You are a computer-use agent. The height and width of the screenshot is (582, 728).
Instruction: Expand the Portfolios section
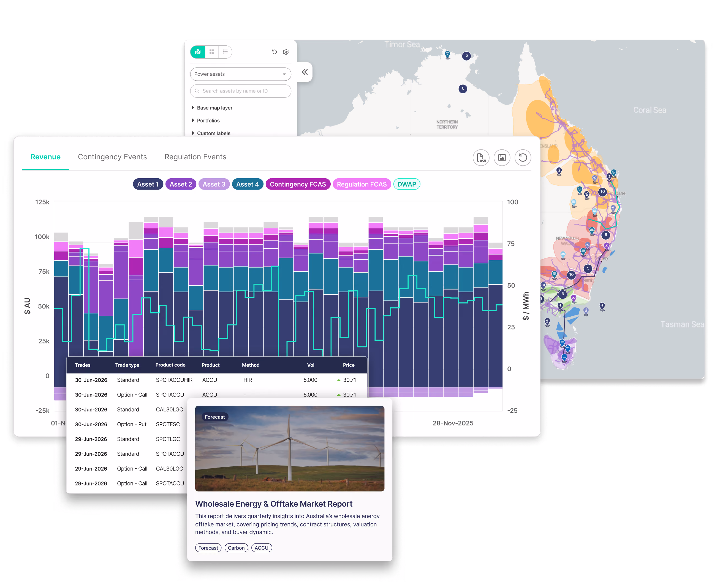coord(206,121)
